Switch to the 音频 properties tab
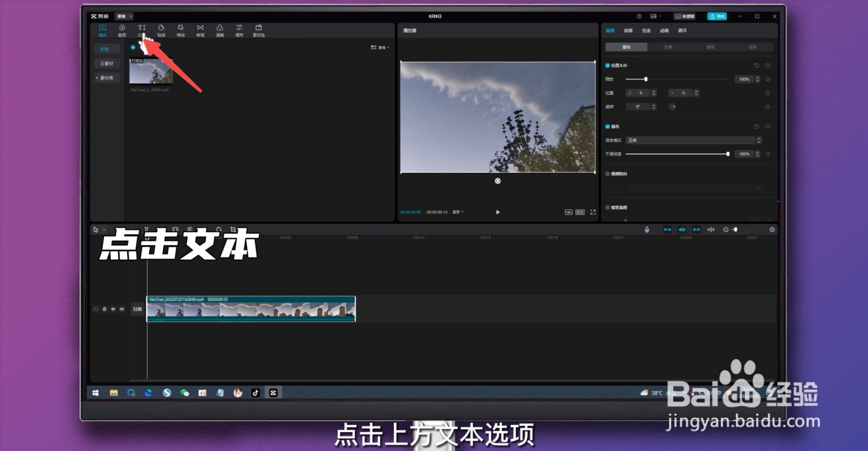868x451 pixels. pyautogui.click(x=628, y=31)
